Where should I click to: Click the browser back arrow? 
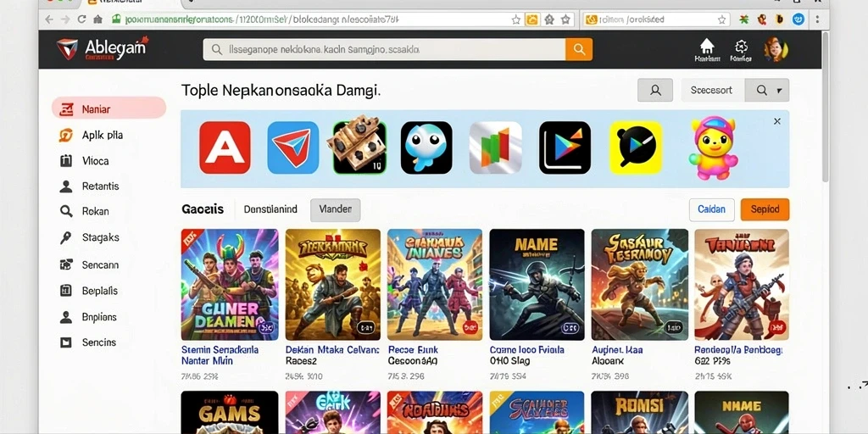click(48, 19)
